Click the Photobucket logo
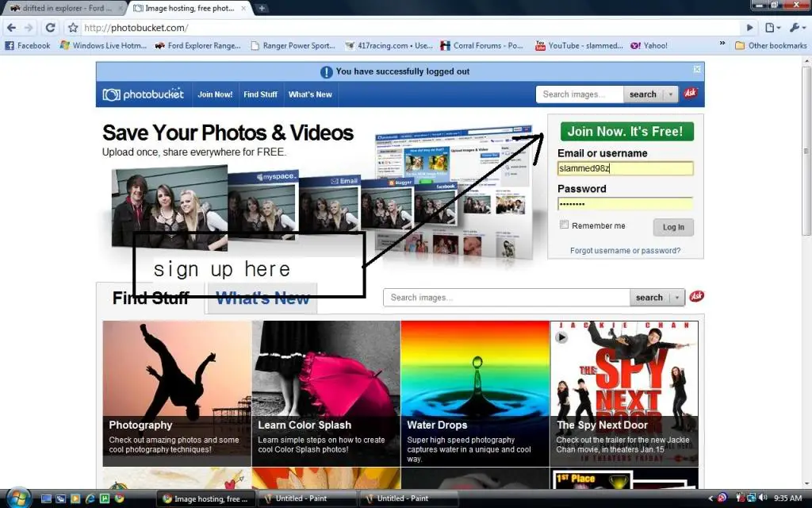Screen dimensions: 812x508 143,94
